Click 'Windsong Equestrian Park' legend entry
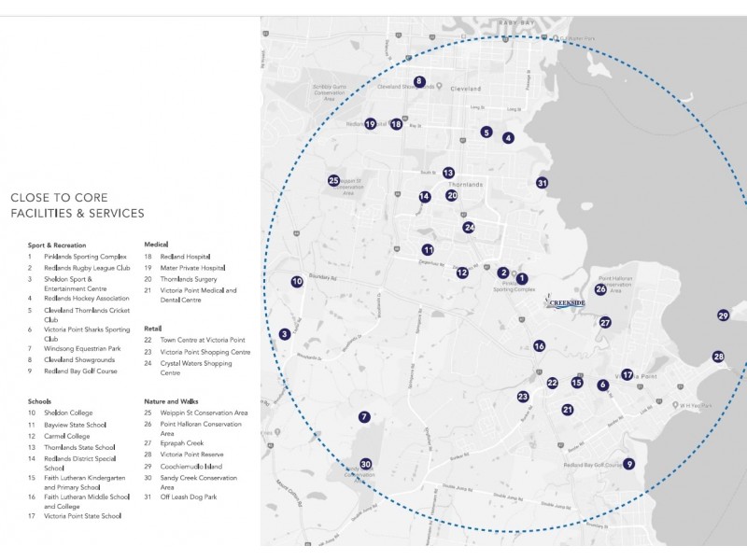This screenshot has width=747, height=560. 82,348
